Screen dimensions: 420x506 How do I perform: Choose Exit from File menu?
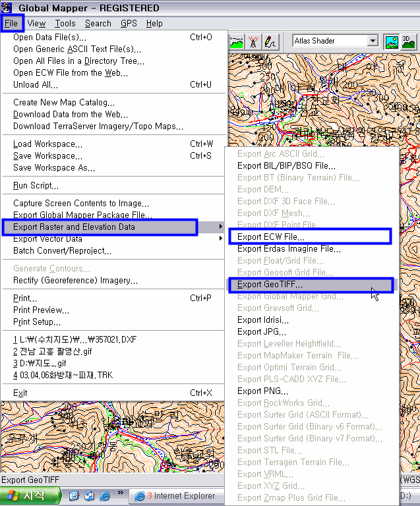click(113, 393)
